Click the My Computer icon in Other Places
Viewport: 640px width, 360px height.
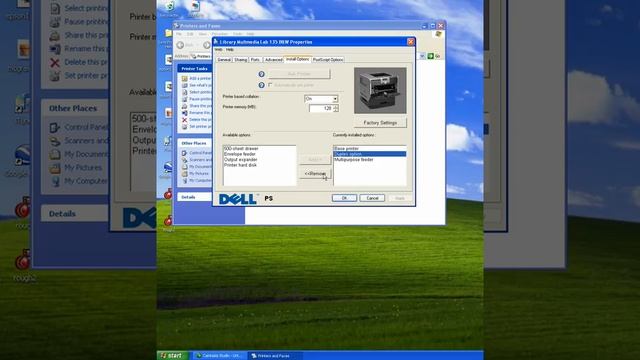pos(184,180)
